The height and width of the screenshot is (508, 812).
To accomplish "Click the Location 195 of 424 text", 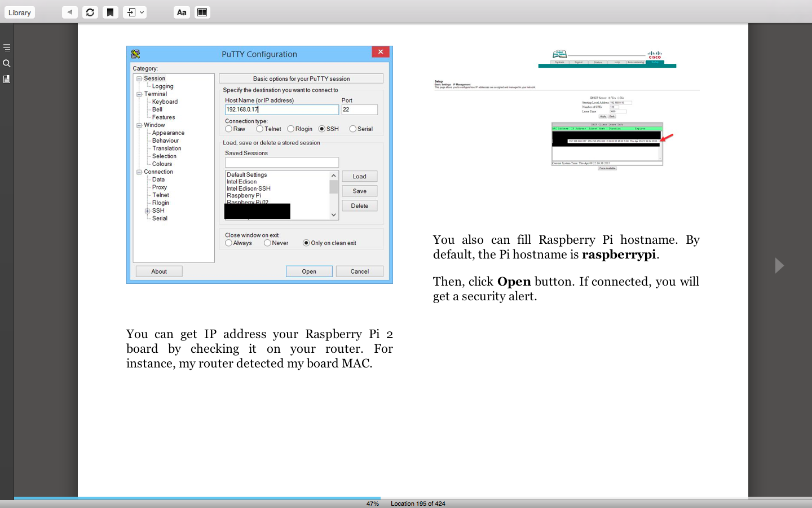I will coord(418,503).
